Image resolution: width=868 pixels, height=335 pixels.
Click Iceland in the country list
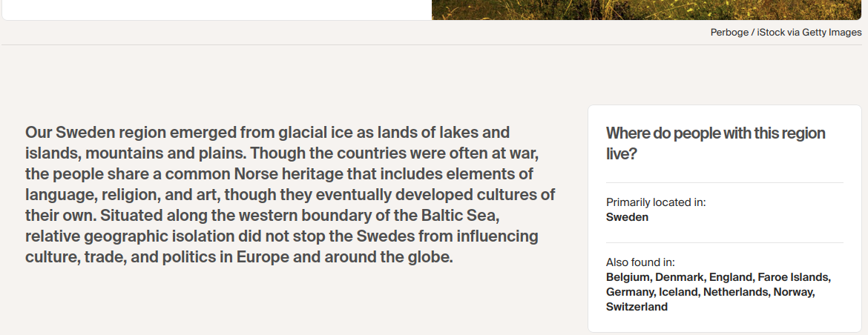pyautogui.click(x=678, y=292)
